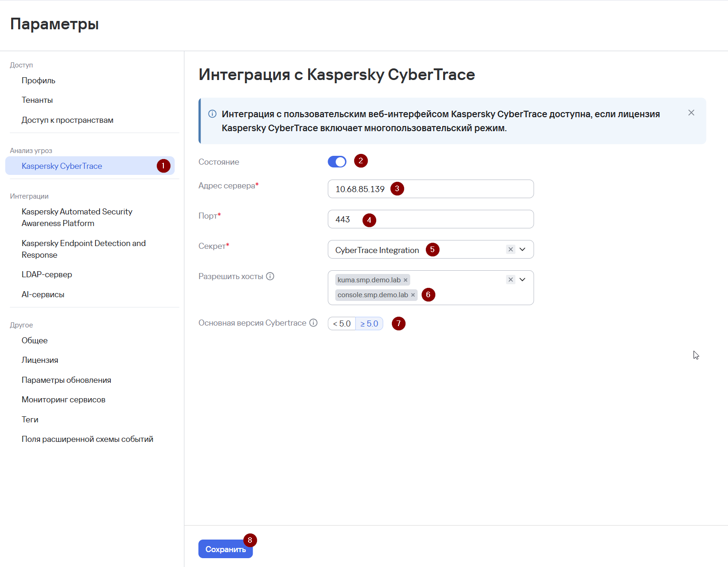Click the Другое group header
The image size is (728, 567).
(21, 325)
